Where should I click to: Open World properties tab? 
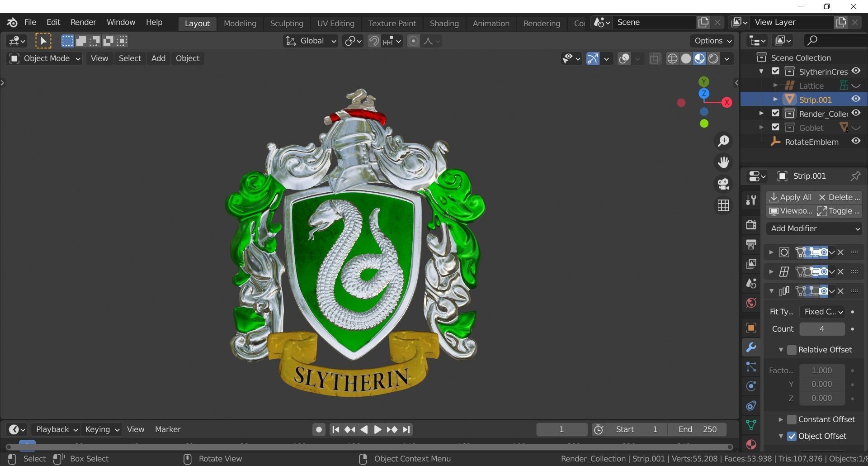tap(751, 303)
